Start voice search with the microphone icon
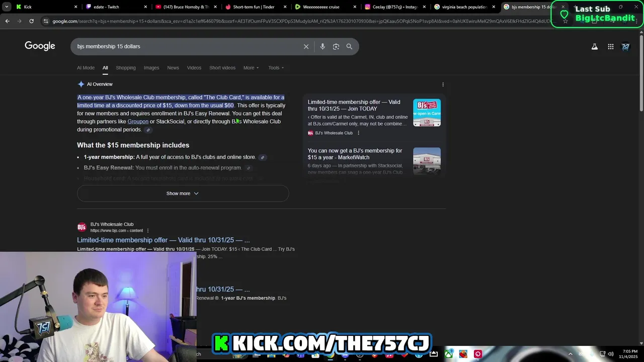The image size is (644, 362). point(323,46)
